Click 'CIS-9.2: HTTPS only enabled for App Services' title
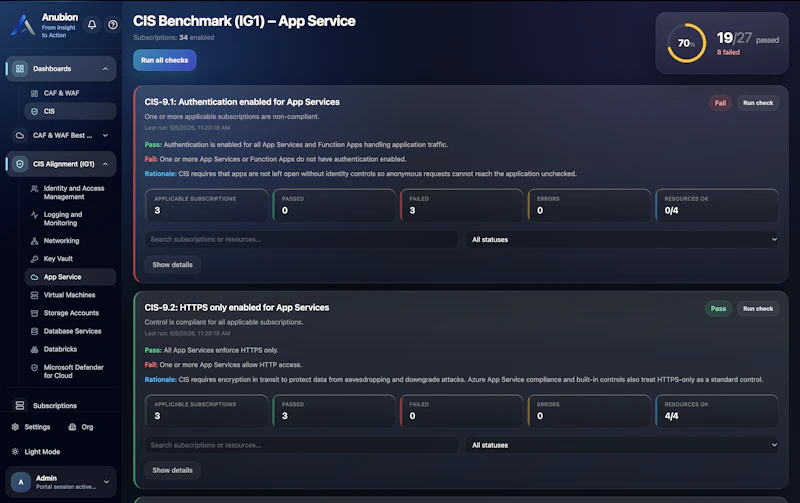 [237, 308]
